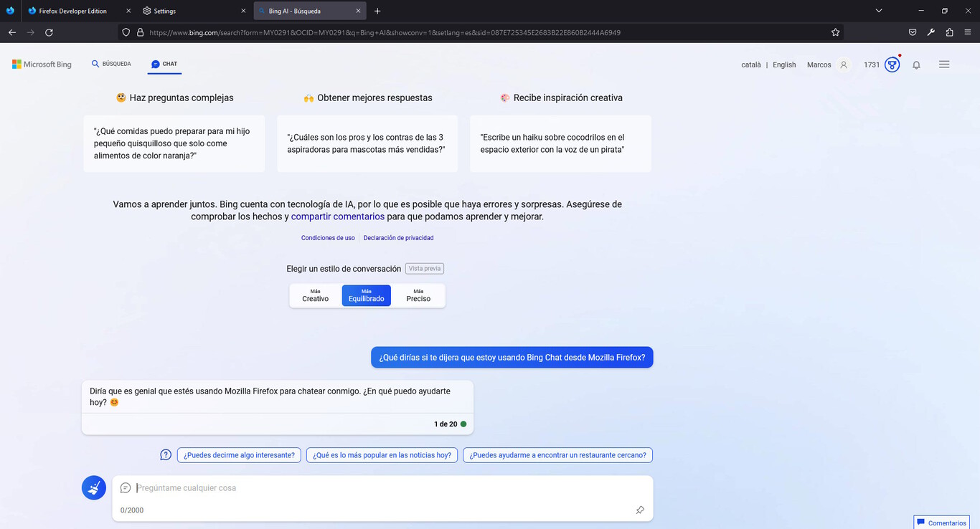The image size is (980, 529).
Task: Open the tabs list chevron in Firefox
Action: click(878, 11)
